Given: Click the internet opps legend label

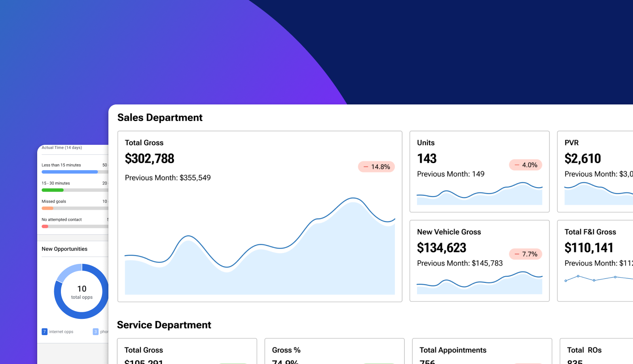Looking at the screenshot, I should (61, 332).
